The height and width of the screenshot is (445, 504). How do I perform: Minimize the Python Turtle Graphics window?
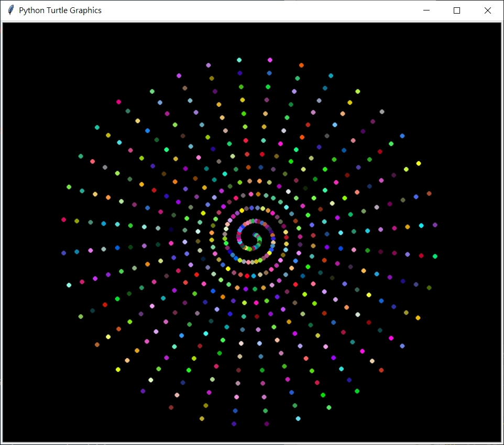(x=426, y=10)
